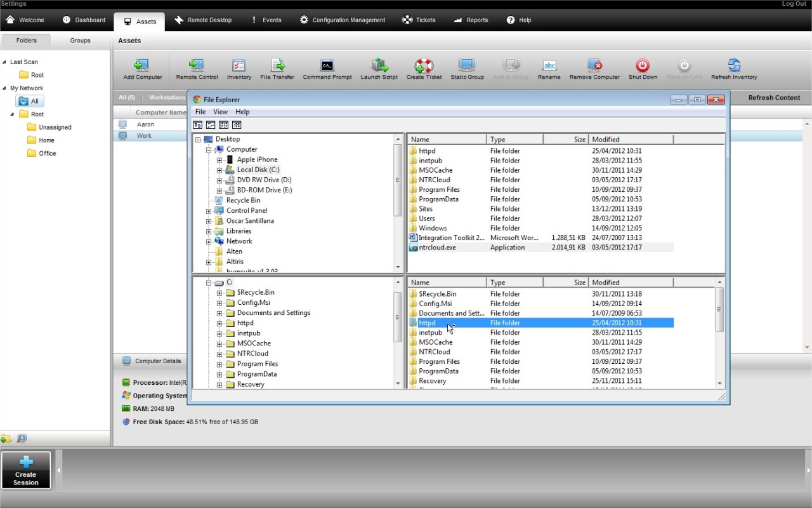The height and width of the screenshot is (508, 812).
Task: Select the All network folder
Action: pos(29,101)
